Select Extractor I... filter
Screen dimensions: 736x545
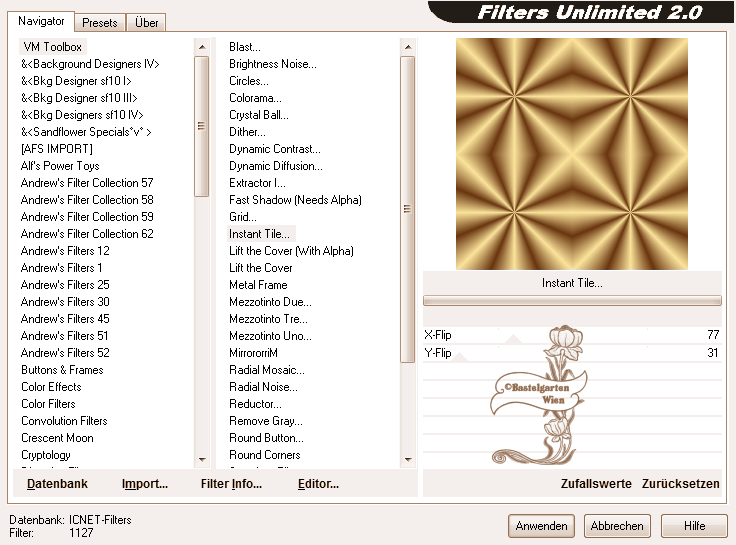257,183
